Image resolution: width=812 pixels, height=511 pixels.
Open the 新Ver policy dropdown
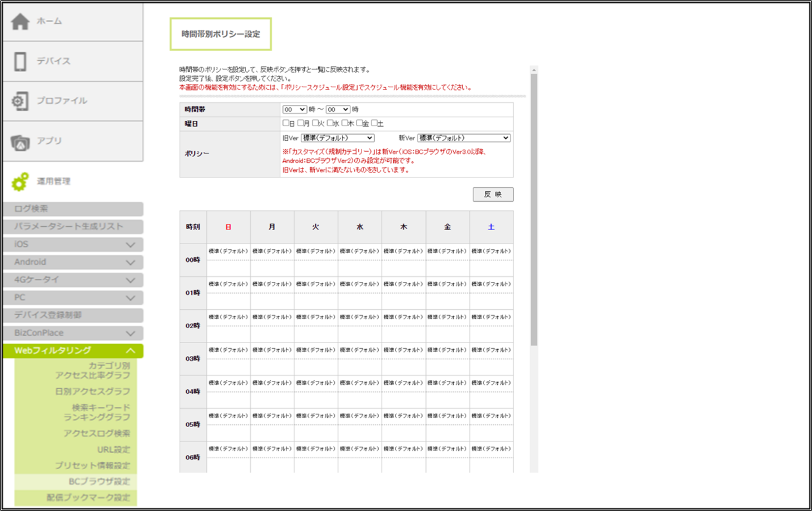[464, 138]
